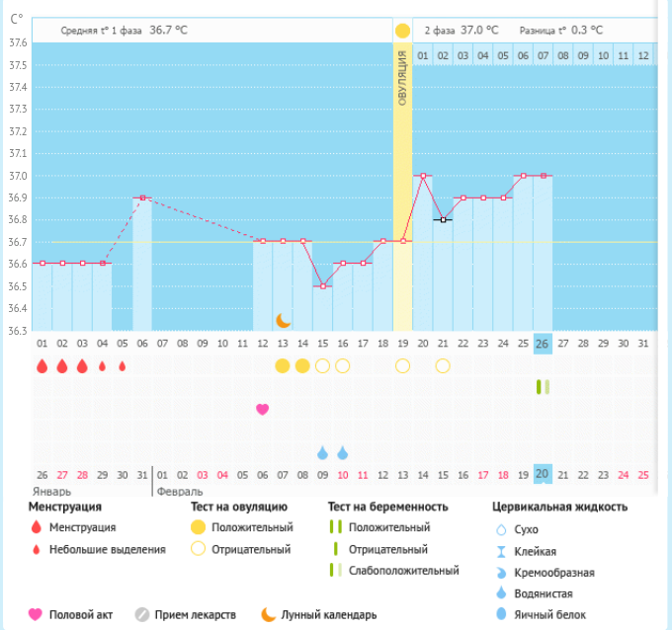Click the blue cervical fluid drop on day 15
Image resolution: width=672 pixels, height=630 pixels.
[323, 453]
